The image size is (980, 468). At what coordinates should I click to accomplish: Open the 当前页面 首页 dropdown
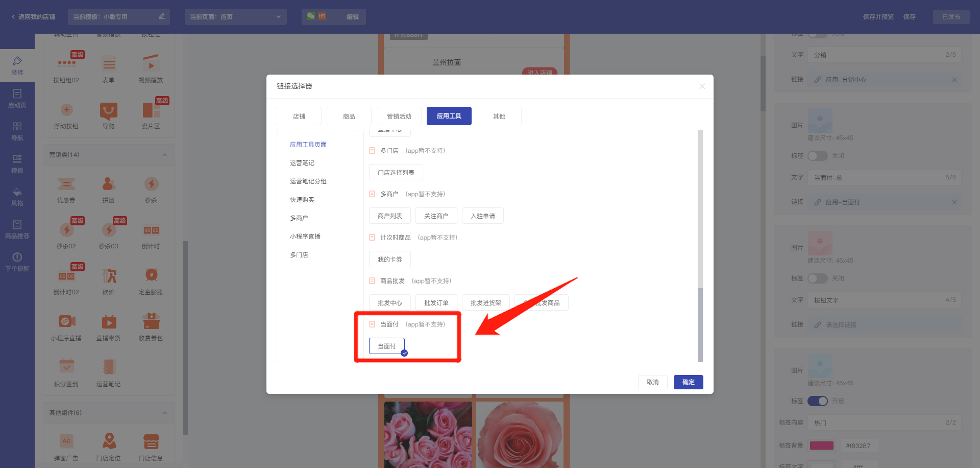point(235,17)
